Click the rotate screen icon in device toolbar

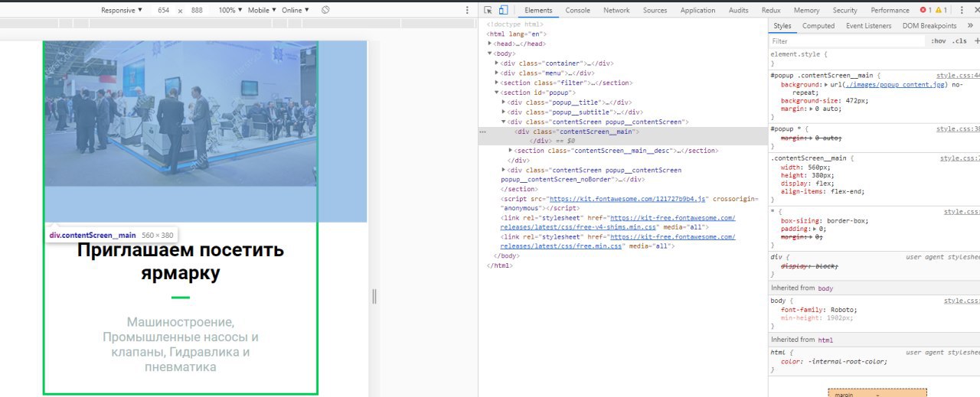coord(325,10)
